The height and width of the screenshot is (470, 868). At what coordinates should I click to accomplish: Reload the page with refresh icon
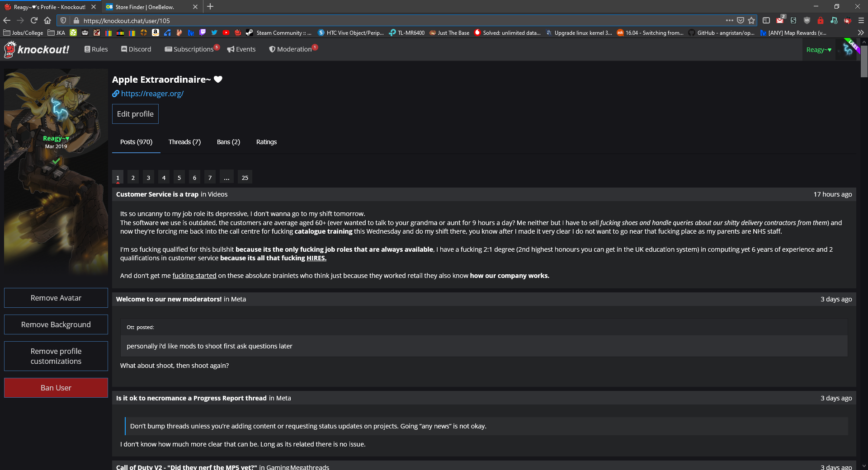(34, 20)
